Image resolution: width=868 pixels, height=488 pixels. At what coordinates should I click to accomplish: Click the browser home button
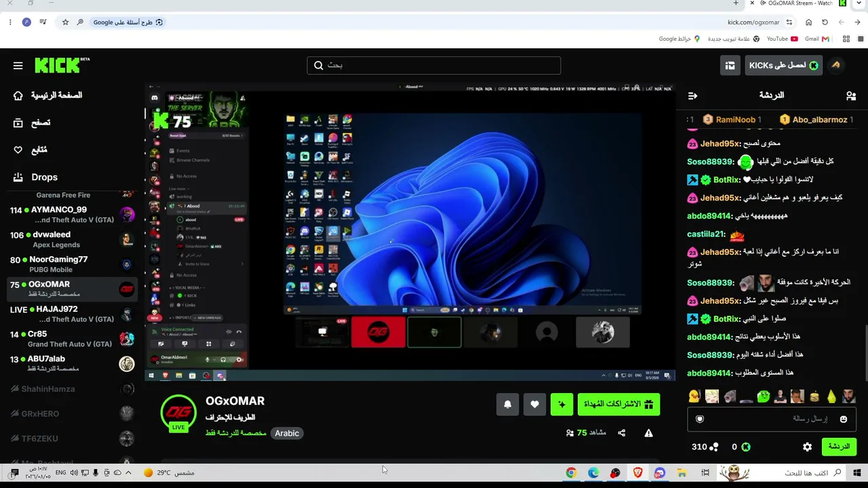click(808, 22)
